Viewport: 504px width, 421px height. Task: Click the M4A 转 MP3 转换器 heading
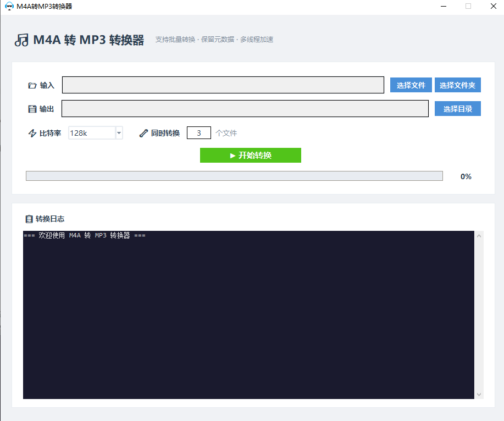tap(88, 40)
